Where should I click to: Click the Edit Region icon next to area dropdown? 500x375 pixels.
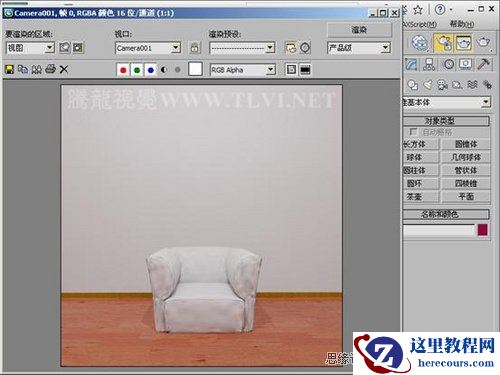(65, 48)
